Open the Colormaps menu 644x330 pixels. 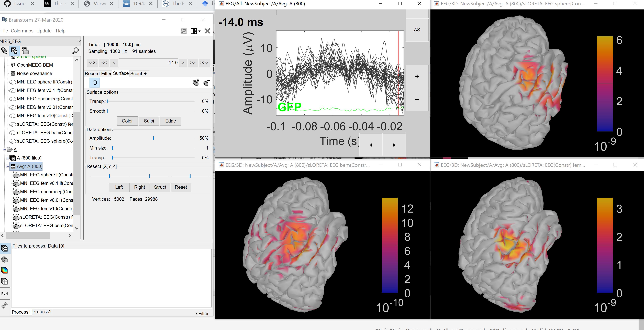coord(22,31)
